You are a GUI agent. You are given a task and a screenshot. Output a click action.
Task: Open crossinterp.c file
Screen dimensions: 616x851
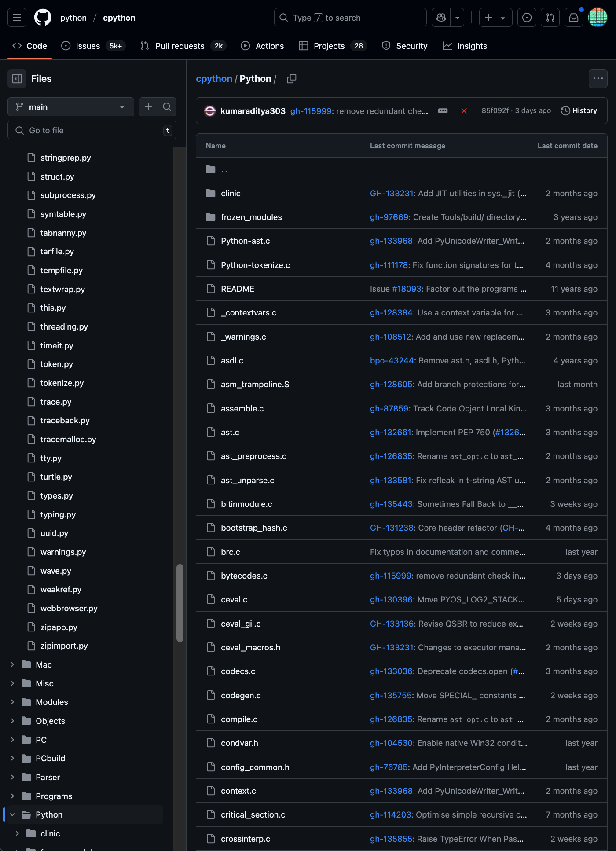point(246,839)
